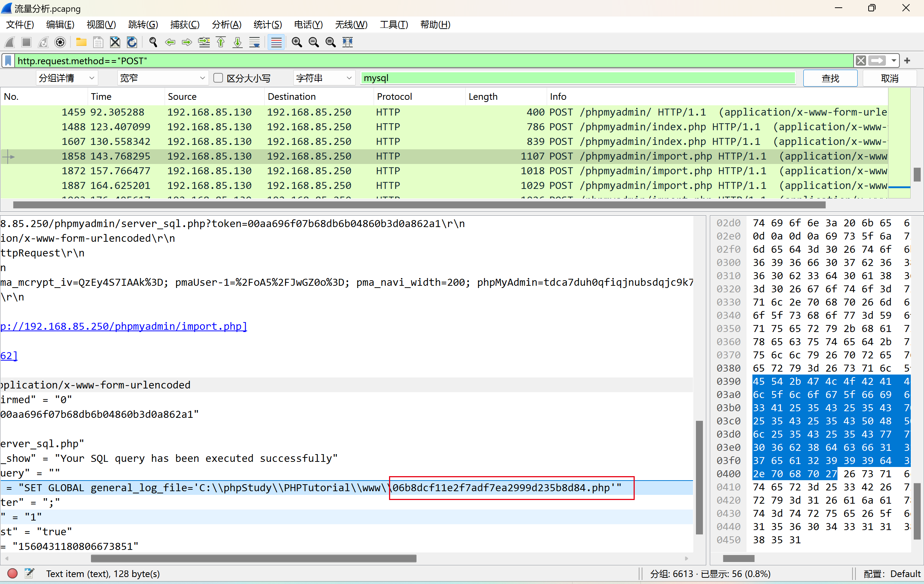924x584 pixels.
Task: Open the 统计(S) menu
Action: click(x=268, y=25)
